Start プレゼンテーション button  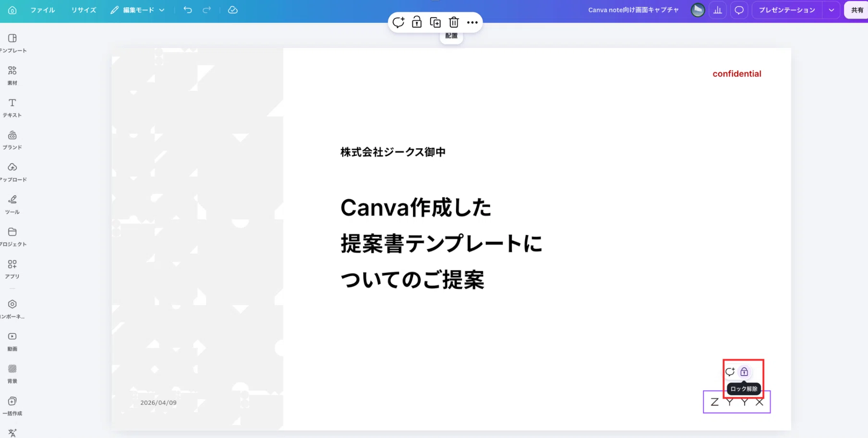click(x=787, y=10)
